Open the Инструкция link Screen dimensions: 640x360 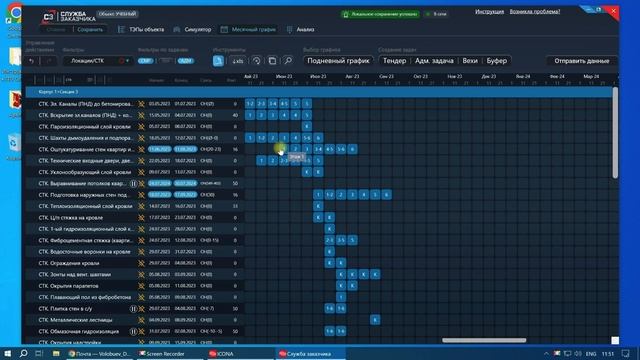pos(489,11)
